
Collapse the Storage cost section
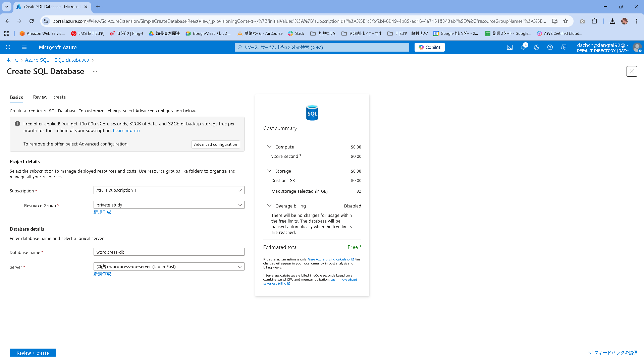[269, 171]
